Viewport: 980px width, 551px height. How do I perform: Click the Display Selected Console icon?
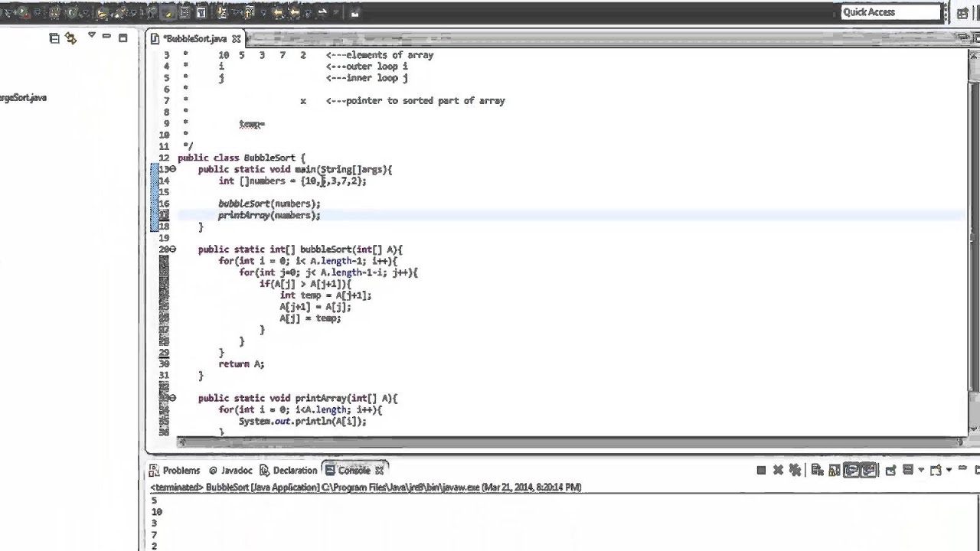coord(907,469)
